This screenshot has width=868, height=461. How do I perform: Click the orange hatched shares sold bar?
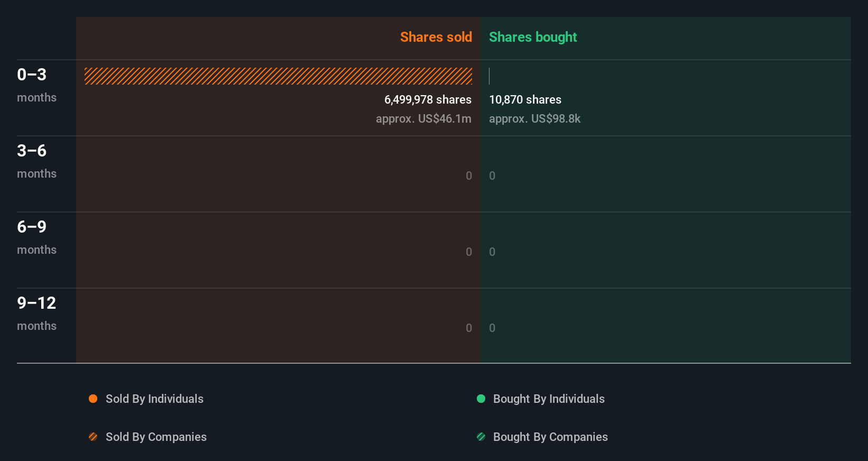pos(278,76)
